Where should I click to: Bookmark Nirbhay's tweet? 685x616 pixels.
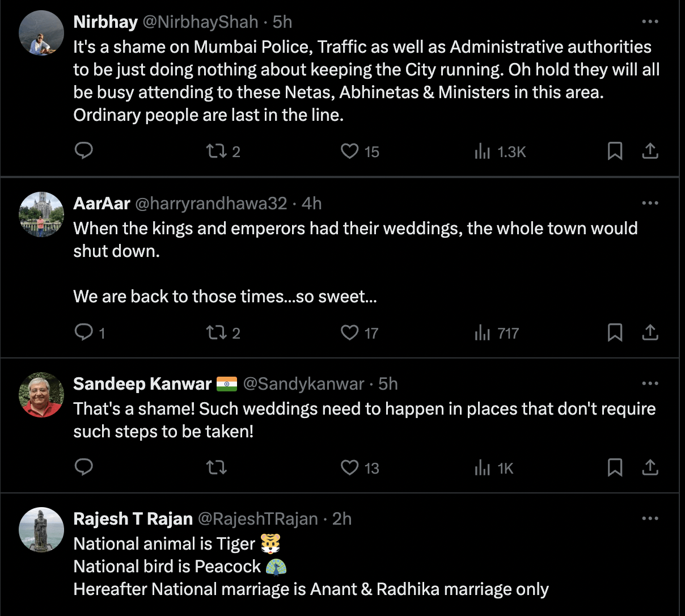[x=615, y=151]
